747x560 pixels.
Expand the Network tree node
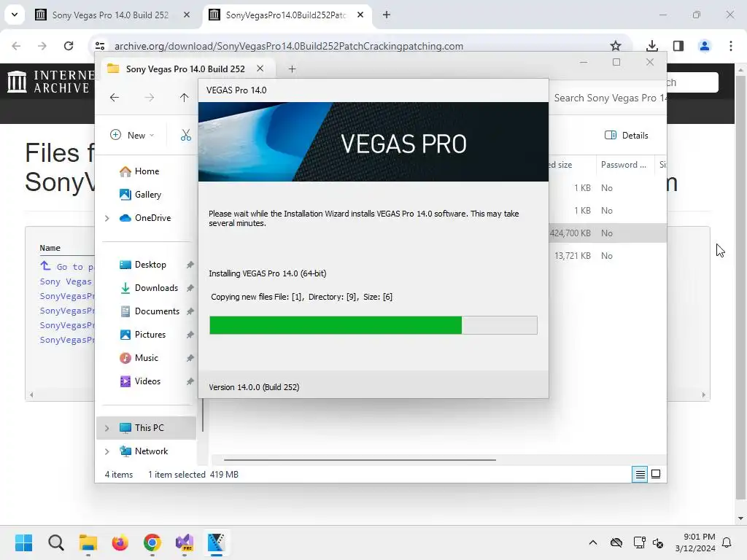[107, 451]
